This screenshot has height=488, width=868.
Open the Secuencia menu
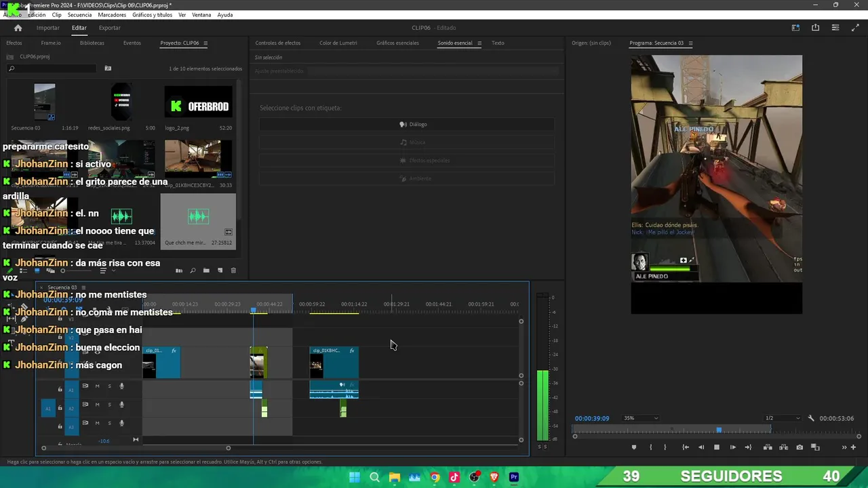click(79, 15)
